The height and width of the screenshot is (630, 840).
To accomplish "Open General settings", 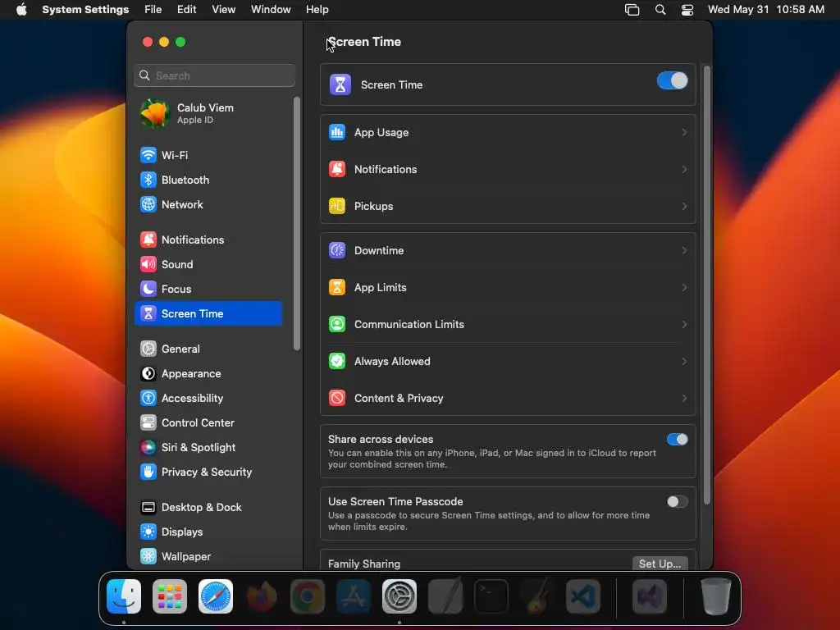I will 208,349.
